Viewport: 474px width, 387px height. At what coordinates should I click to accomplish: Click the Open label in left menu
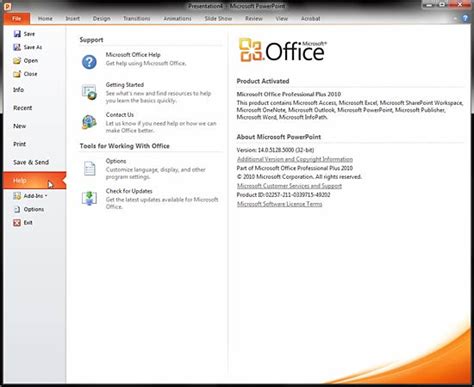pos(31,61)
